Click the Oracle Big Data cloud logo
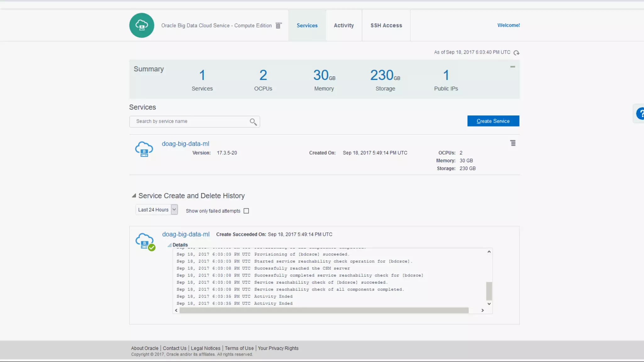The image size is (644, 362). [142, 25]
